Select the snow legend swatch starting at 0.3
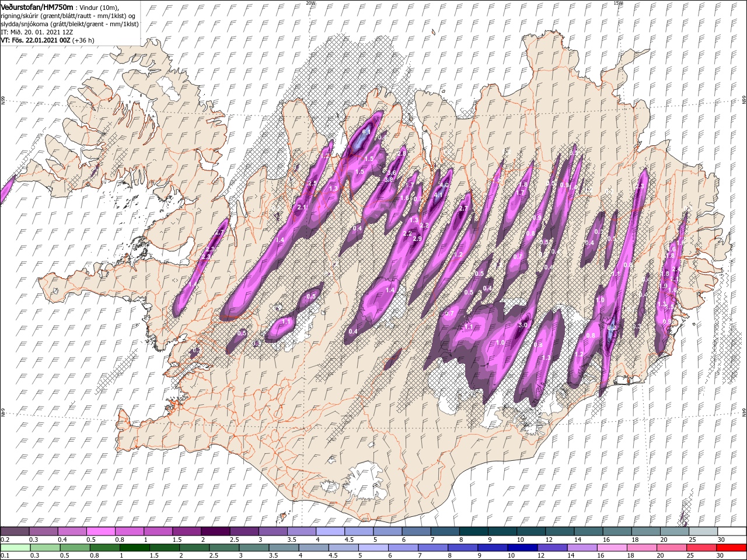The height and width of the screenshot is (560, 747). coord(43,531)
